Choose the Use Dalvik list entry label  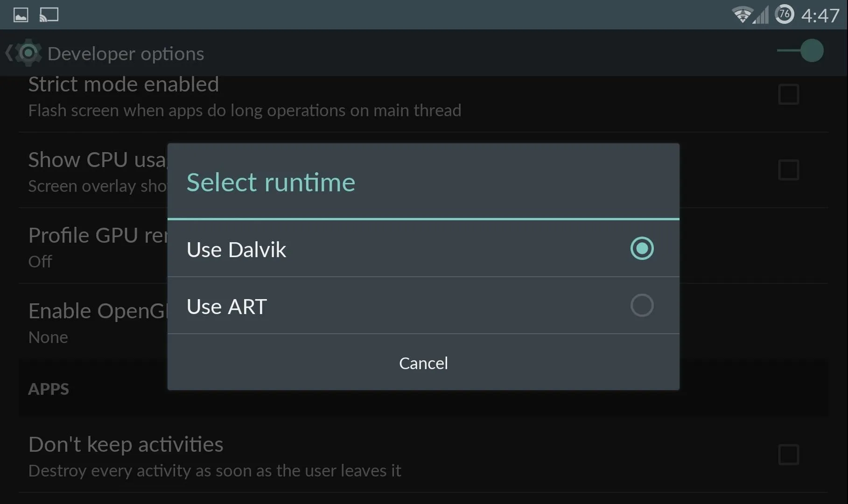236,249
